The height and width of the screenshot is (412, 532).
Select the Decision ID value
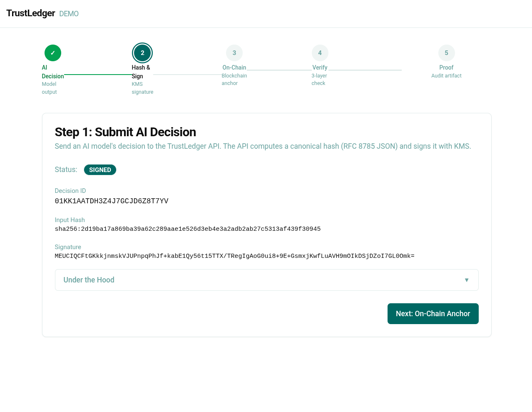(112, 201)
